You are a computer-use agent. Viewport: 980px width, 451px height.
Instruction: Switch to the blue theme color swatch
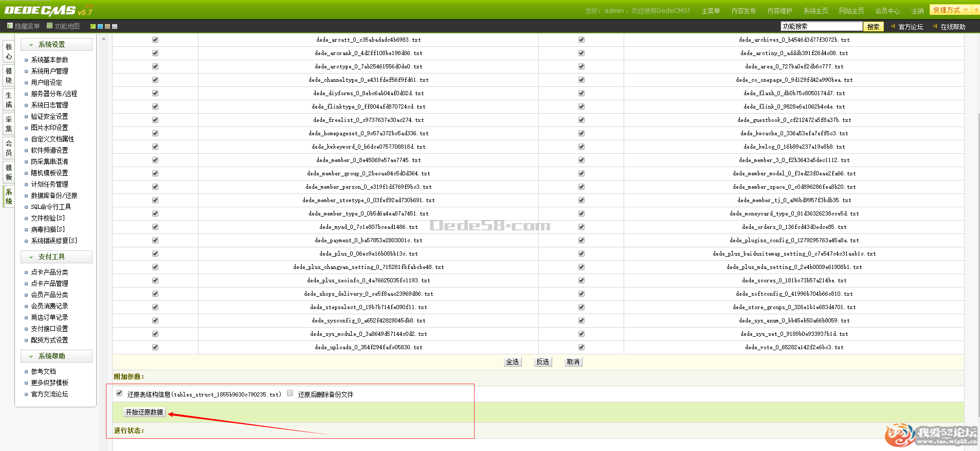(100, 26)
